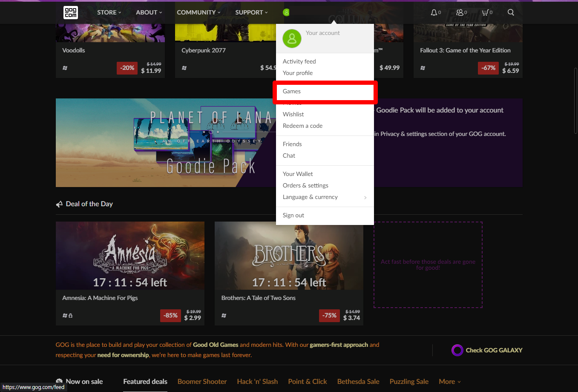Image resolution: width=578 pixels, height=392 pixels.
Task: Click the Deal of the Day megaphone icon
Action: tap(59, 204)
